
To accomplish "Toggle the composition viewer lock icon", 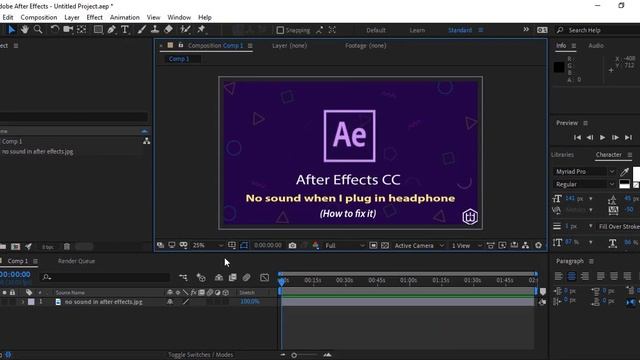I will click(180, 45).
